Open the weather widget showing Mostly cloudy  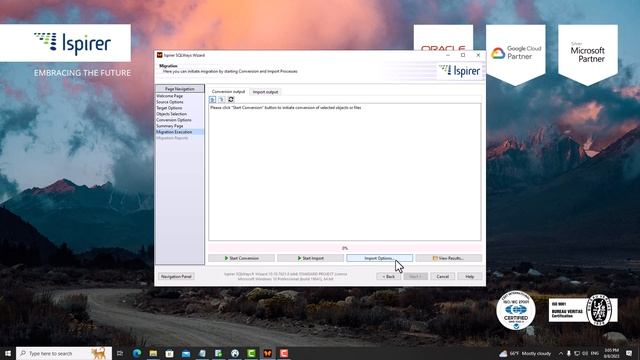point(525,353)
